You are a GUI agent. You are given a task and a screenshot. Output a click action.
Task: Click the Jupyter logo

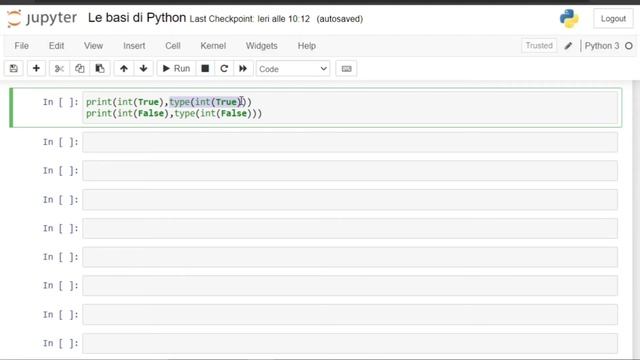42,18
